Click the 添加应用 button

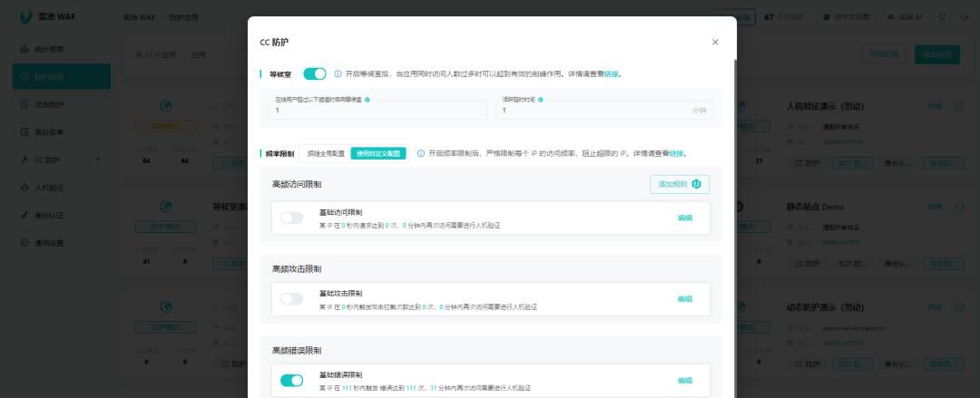(936, 54)
